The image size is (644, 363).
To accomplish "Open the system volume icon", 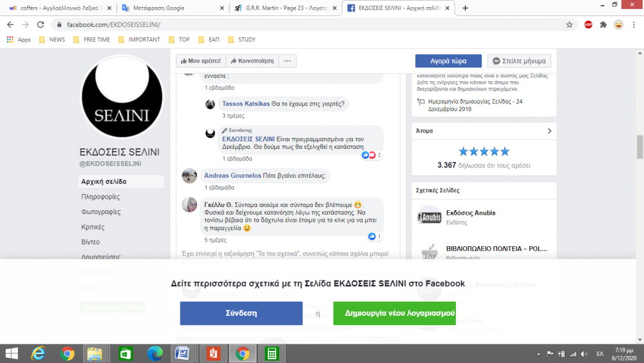I will click(583, 354).
